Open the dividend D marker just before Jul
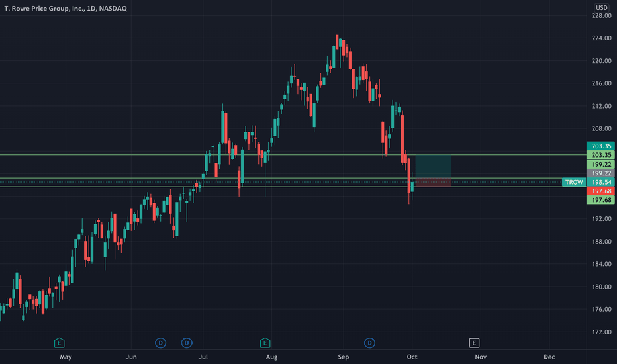 (x=187, y=343)
